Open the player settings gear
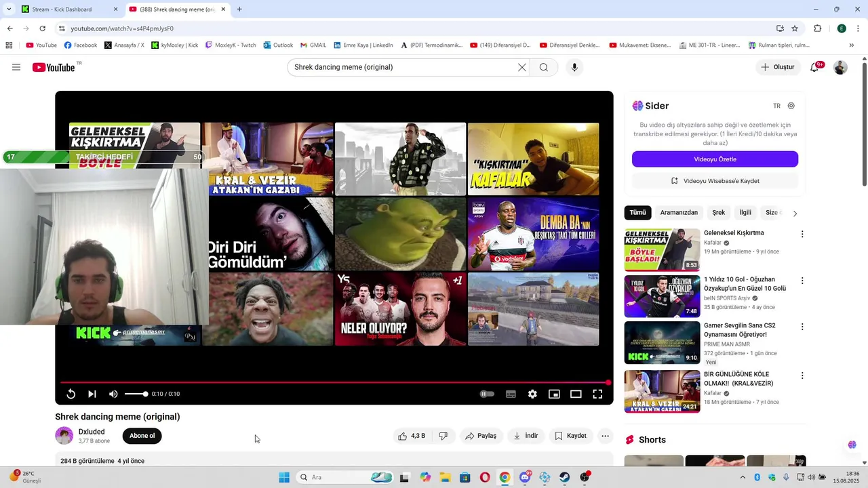Screen dimensions: 868x488 [x=532, y=394]
